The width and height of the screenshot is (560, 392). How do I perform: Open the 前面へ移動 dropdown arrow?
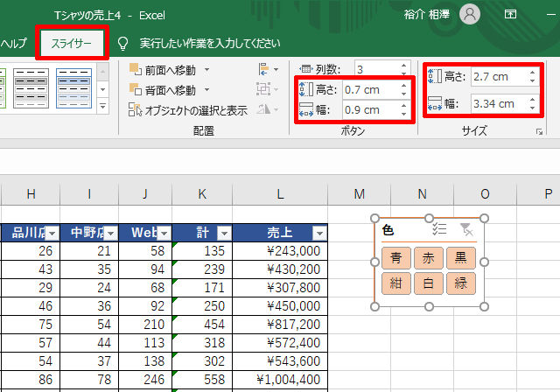(x=206, y=70)
